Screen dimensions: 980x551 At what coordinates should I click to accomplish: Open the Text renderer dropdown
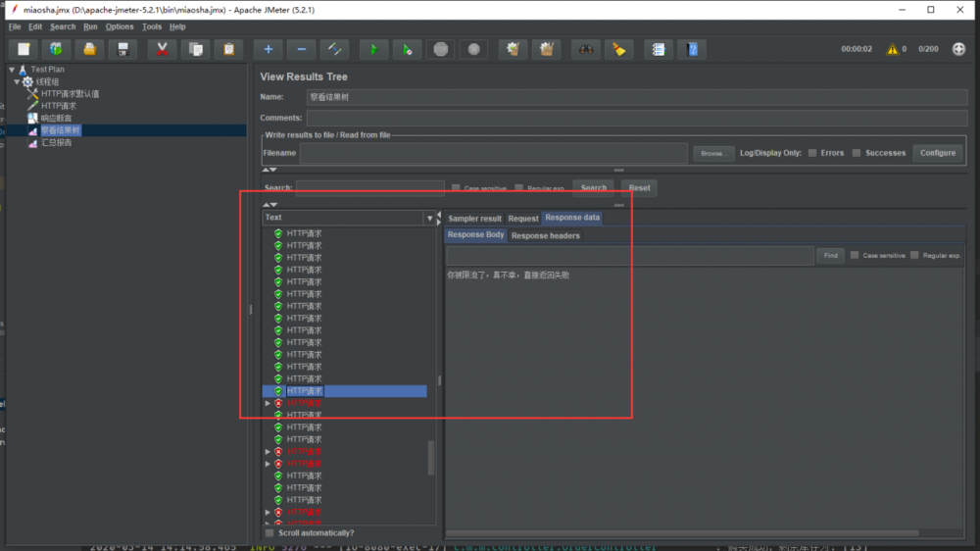429,218
